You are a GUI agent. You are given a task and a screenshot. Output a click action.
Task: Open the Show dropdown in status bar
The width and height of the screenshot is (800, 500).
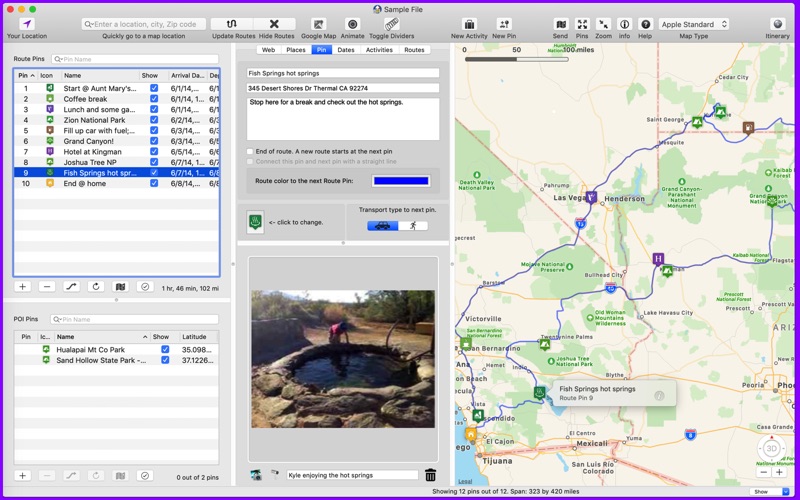click(x=770, y=492)
